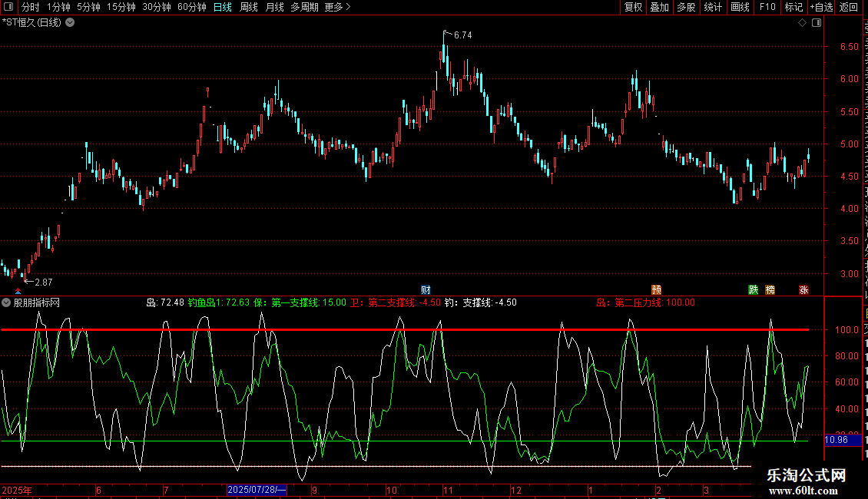
Task: Select the 1分钟 period tab
Action: tap(58, 7)
